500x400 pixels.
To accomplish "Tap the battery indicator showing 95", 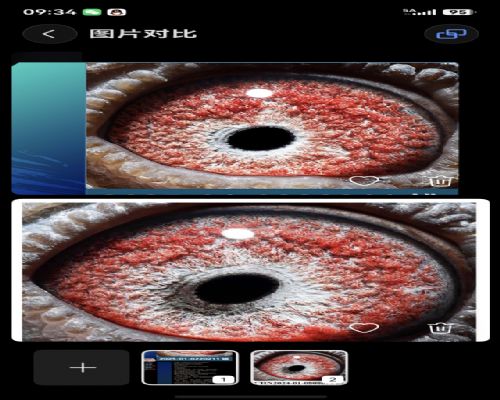I will pyautogui.click(x=460, y=12).
